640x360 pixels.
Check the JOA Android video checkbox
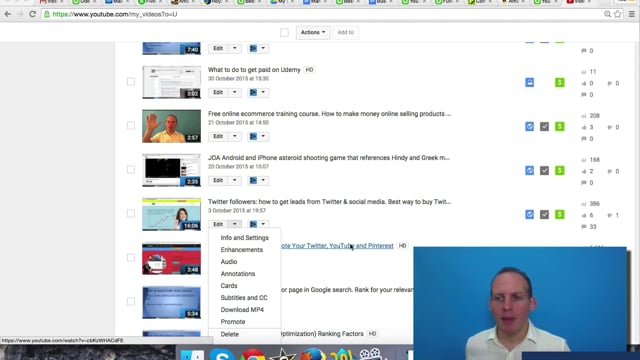131,169
